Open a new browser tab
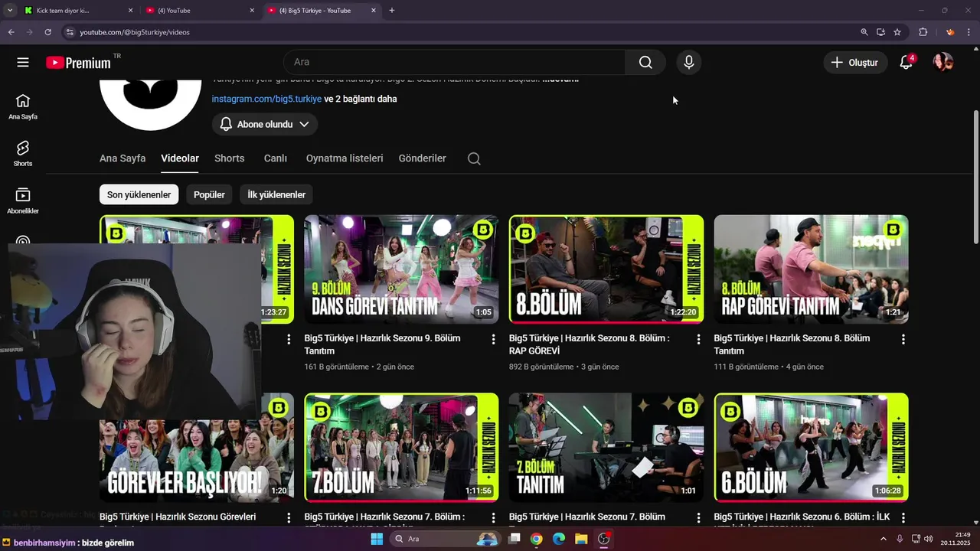 click(392, 11)
